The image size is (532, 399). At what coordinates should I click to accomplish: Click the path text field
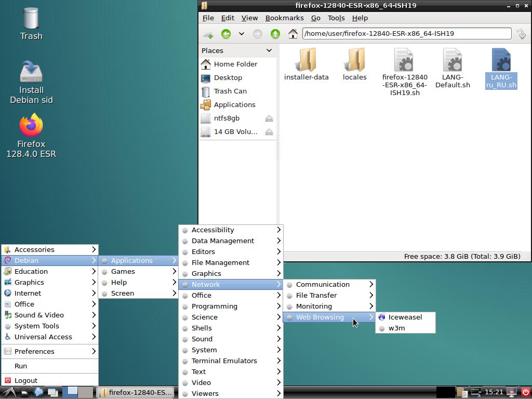point(406,33)
